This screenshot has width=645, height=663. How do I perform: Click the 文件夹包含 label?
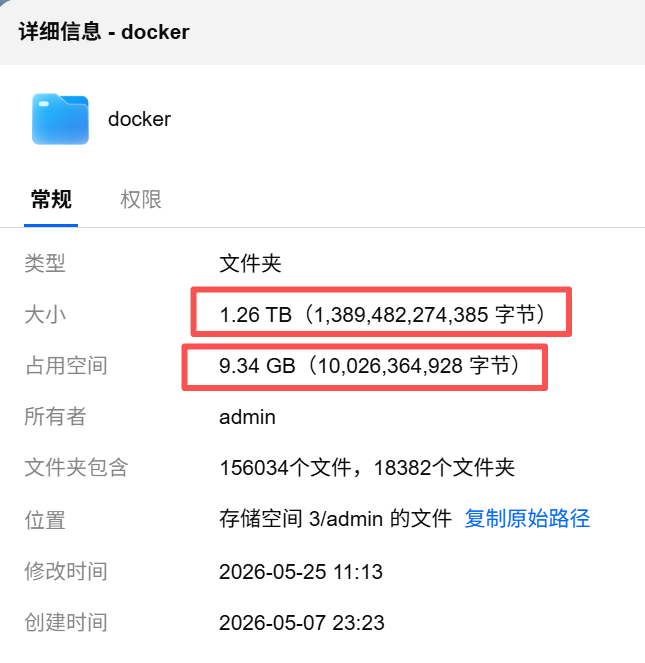[76, 468]
